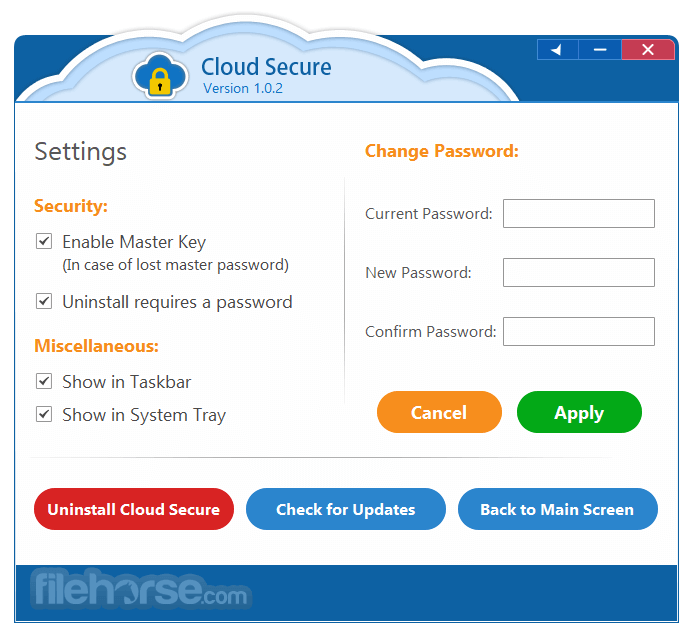Focus the Current Password field
This screenshot has width=694, height=640.
[578, 213]
